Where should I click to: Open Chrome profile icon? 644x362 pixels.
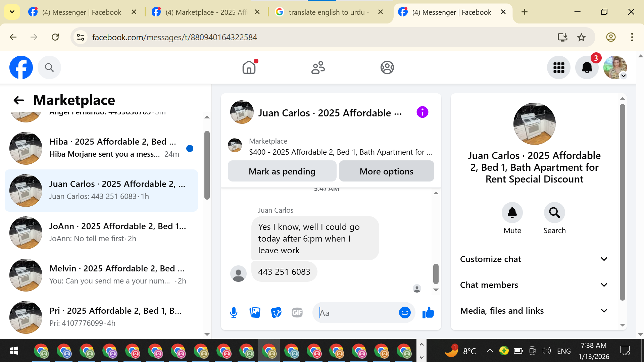[611, 37]
